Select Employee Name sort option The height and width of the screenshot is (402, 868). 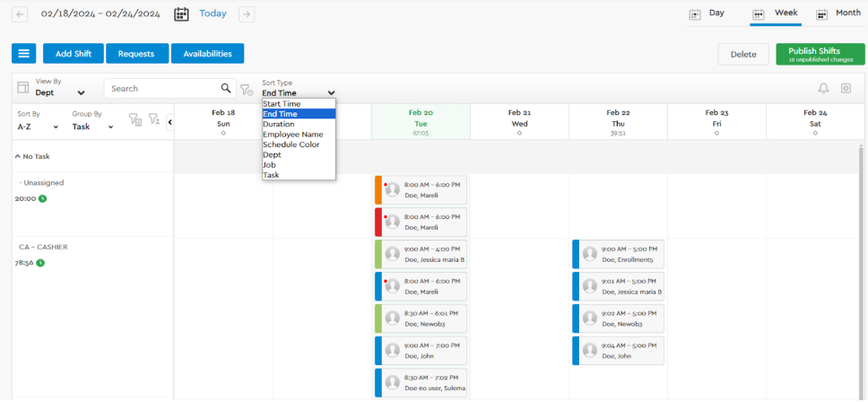pos(299,134)
